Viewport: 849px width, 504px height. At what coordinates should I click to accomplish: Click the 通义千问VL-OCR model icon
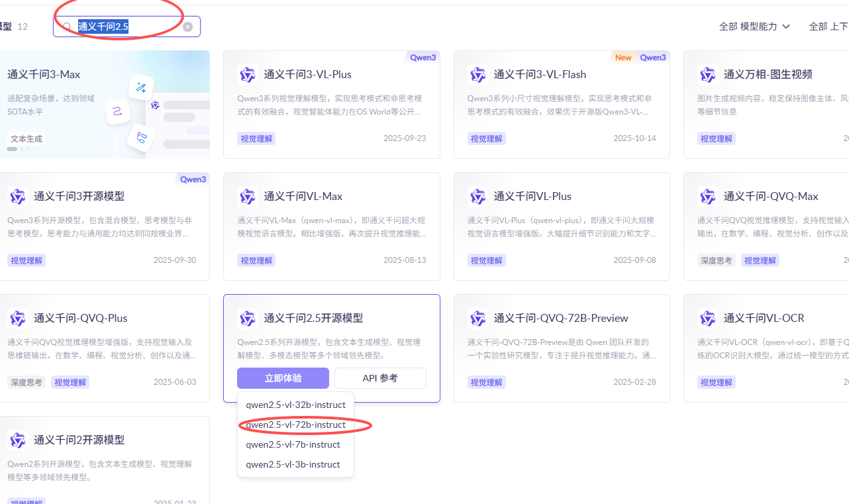point(707,318)
